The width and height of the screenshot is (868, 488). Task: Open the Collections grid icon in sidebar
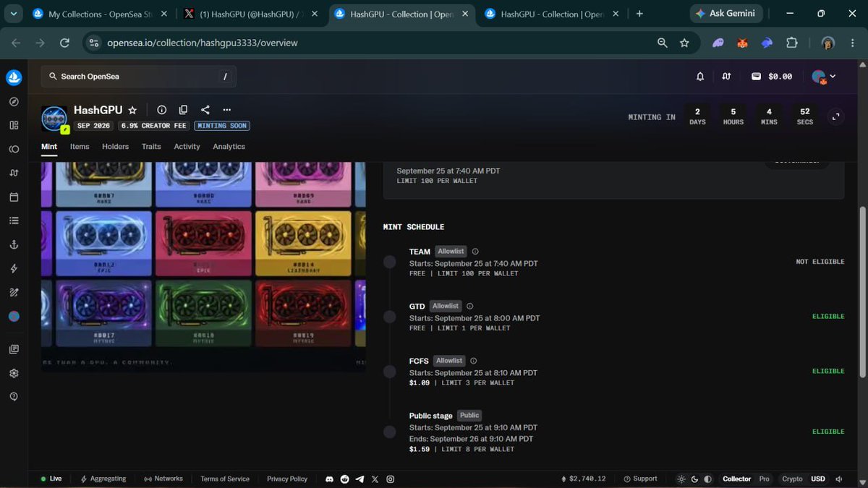click(x=14, y=125)
